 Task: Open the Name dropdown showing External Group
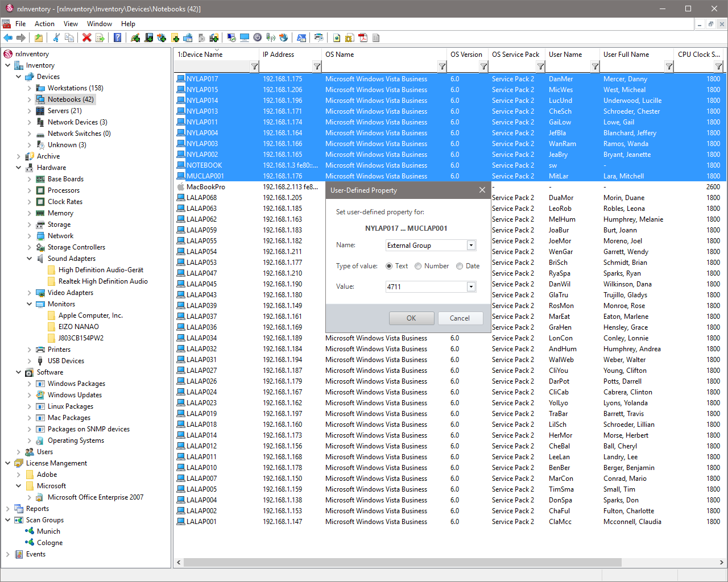click(471, 246)
